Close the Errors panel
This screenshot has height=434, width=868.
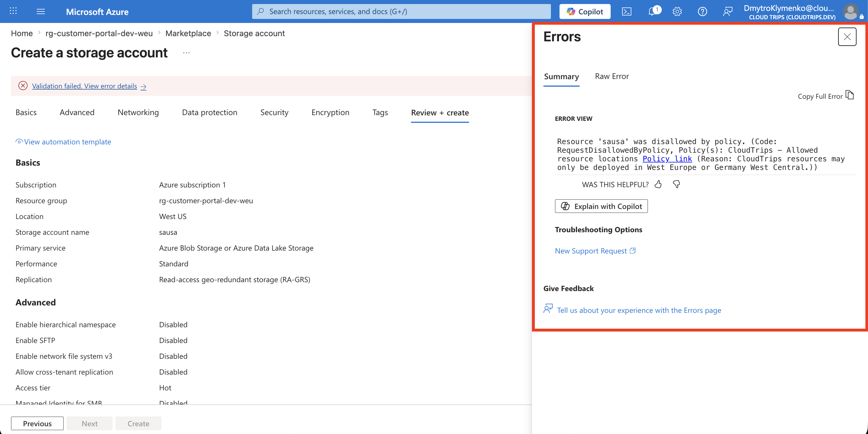point(847,37)
